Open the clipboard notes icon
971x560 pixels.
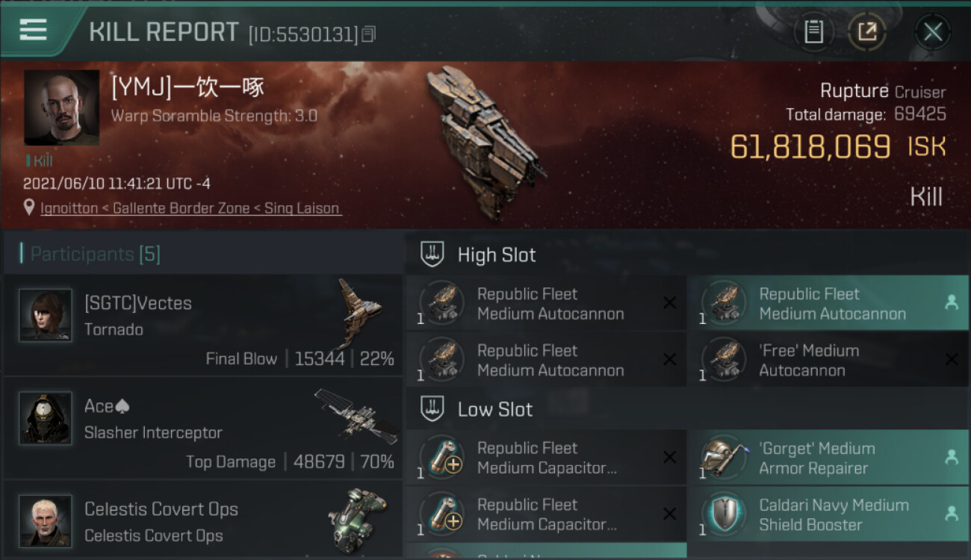pos(813,31)
